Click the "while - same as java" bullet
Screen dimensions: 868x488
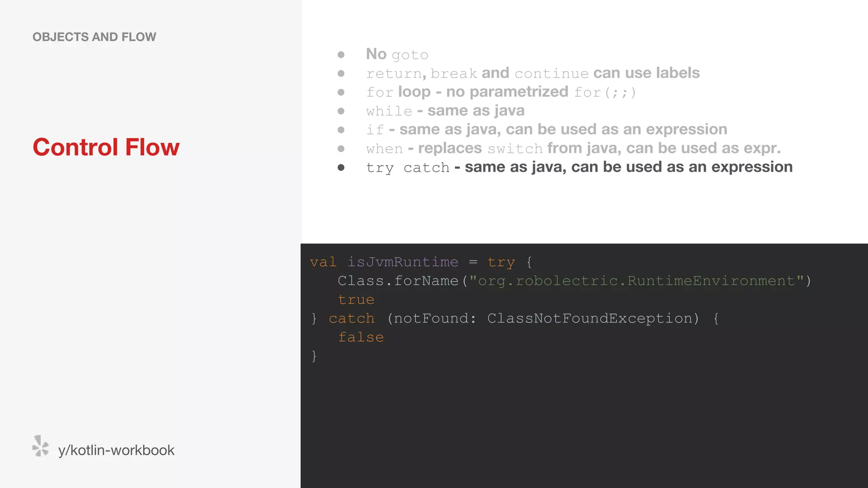[x=445, y=111]
